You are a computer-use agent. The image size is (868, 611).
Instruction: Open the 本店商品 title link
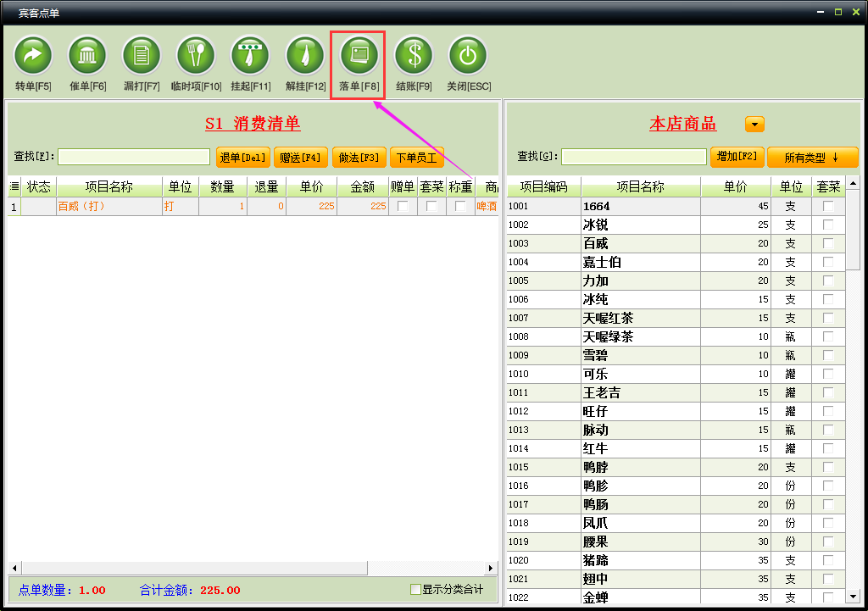pyautogui.click(x=682, y=124)
